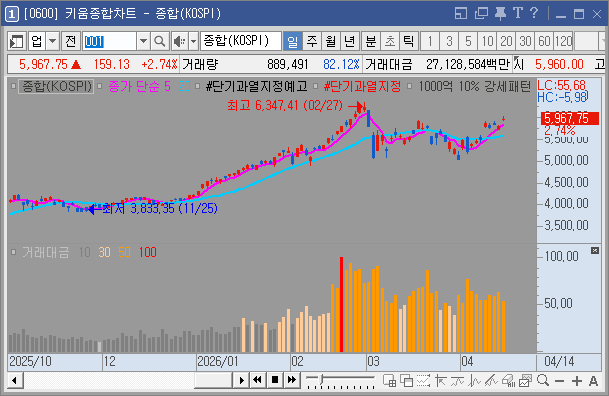
Task: Select the 3 interval button
Action: click(x=449, y=41)
